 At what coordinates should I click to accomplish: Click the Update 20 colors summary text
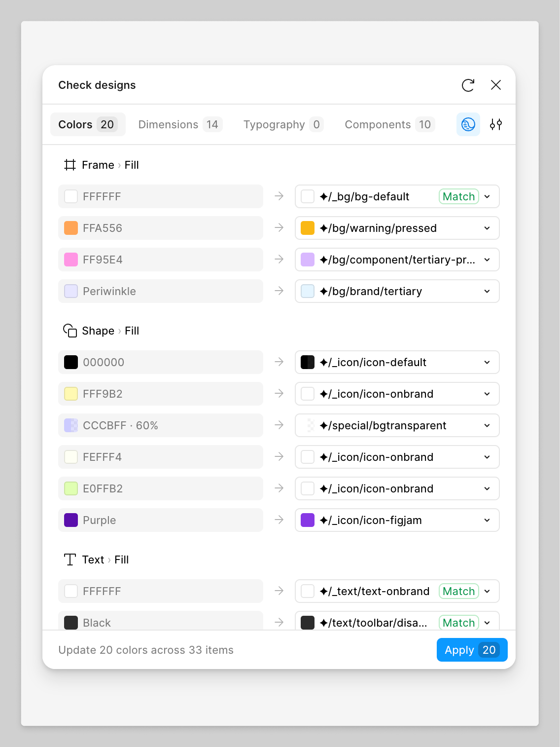146,650
